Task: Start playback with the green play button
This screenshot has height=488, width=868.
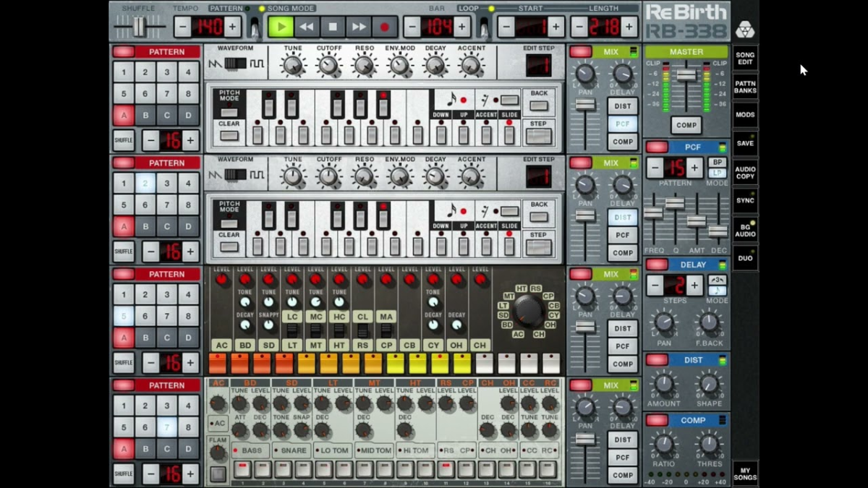Action: (x=281, y=27)
